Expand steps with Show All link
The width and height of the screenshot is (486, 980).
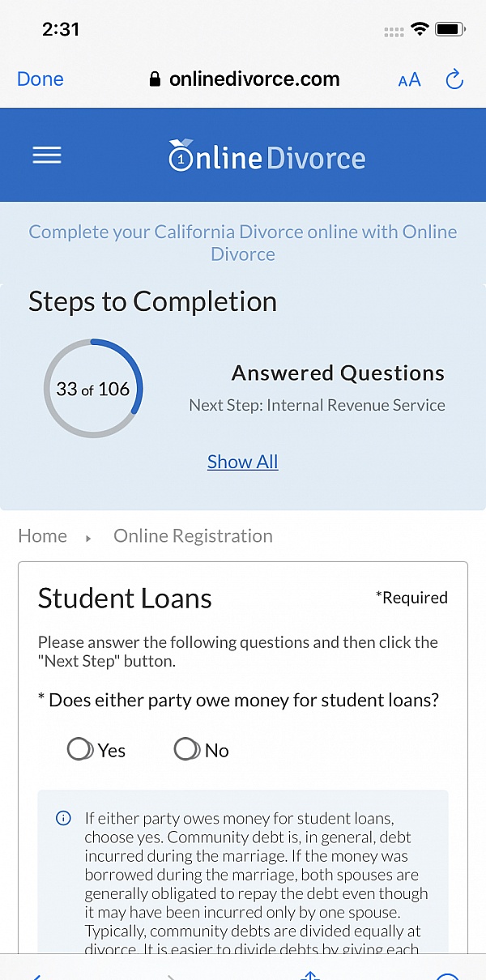pos(242,462)
